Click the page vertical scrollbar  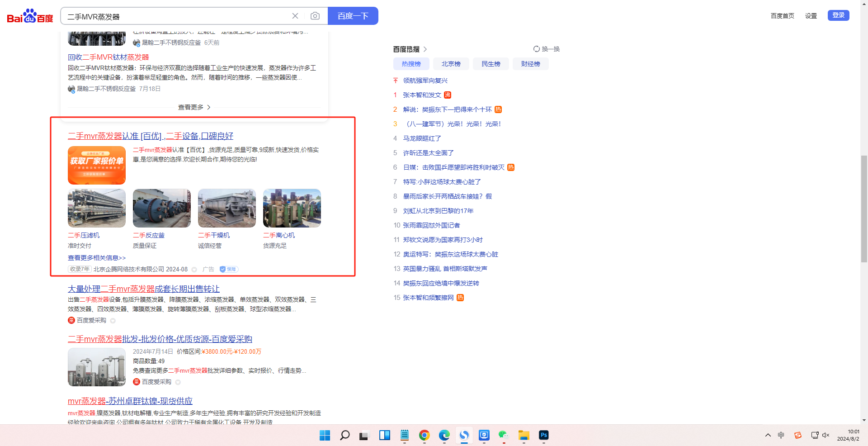pyautogui.click(x=864, y=208)
